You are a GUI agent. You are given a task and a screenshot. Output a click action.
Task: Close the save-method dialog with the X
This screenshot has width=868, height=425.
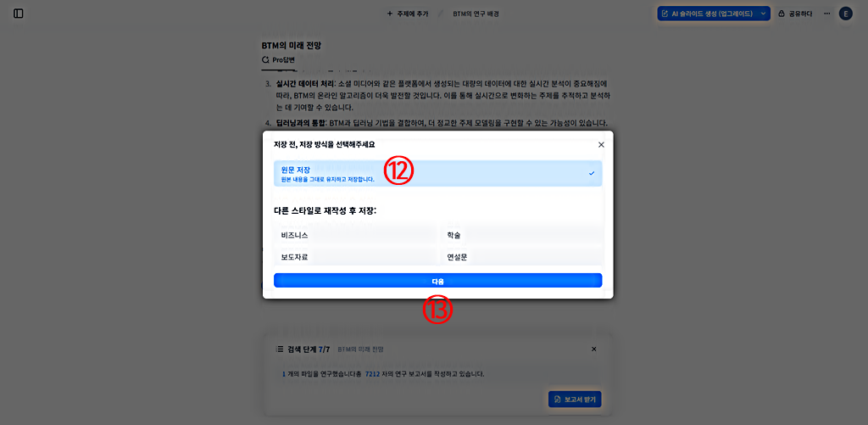[601, 144]
